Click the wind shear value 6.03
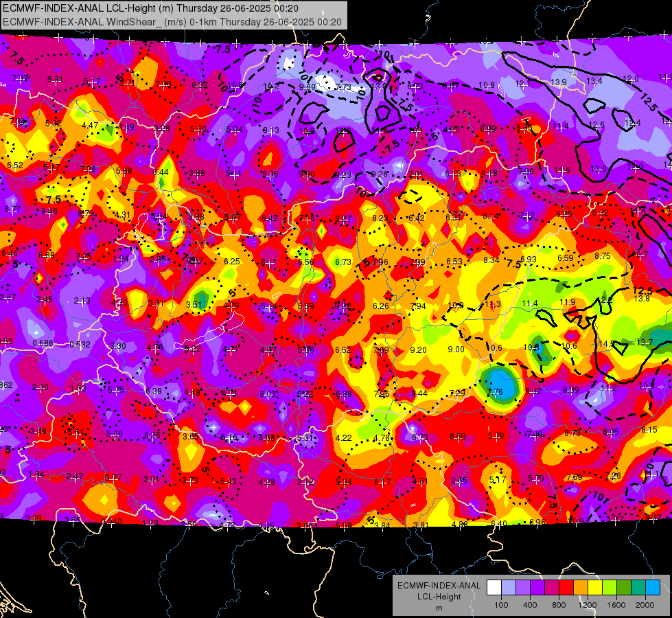Image resolution: width=672 pixels, height=618 pixels. [268, 394]
